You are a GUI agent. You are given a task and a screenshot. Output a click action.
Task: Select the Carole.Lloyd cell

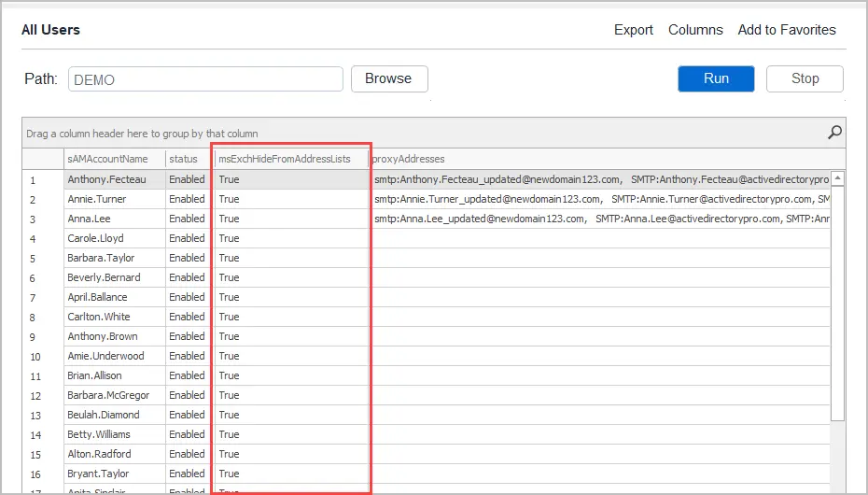pyautogui.click(x=114, y=238)
